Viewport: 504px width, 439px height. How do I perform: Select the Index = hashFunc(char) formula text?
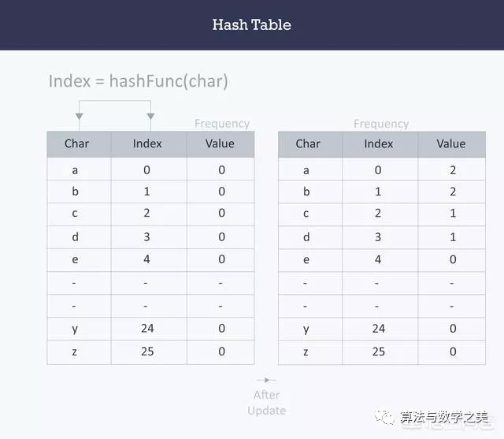tap(139, 81)
